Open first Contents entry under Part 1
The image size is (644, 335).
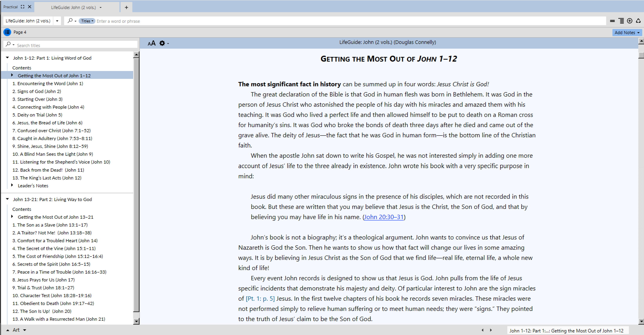22,68
